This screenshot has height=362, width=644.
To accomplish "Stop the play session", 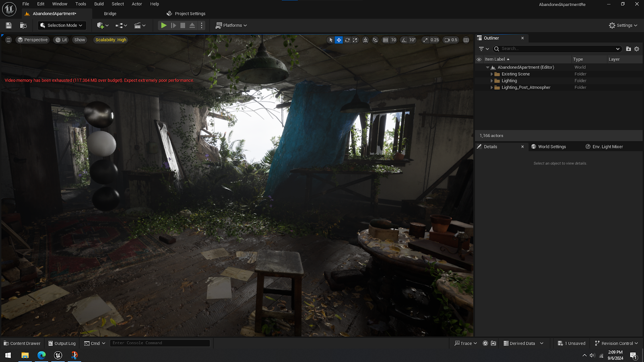I will 183,25.
